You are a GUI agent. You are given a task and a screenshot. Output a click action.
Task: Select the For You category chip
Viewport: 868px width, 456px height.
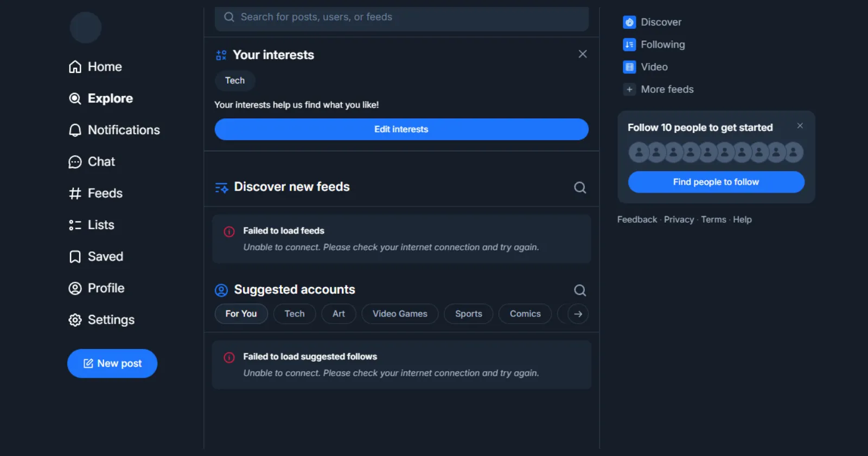[241, 314]
